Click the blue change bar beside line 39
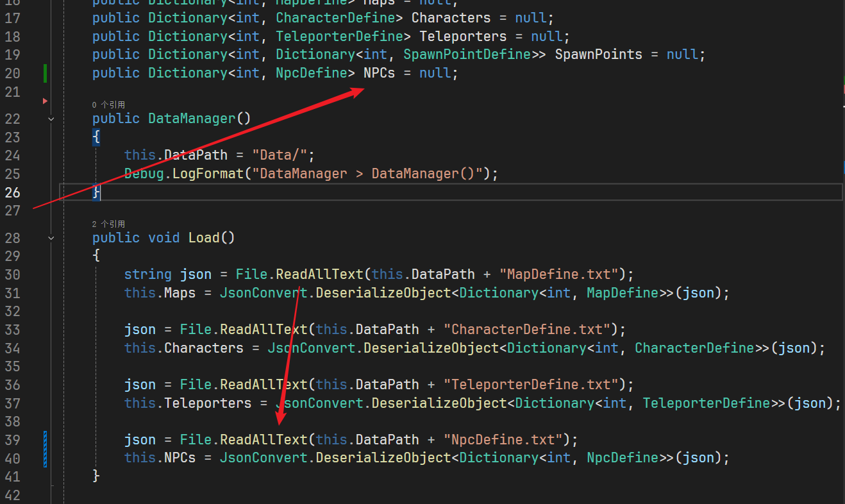Viewport: 845px width, 504px height. [x=46, y=440]
